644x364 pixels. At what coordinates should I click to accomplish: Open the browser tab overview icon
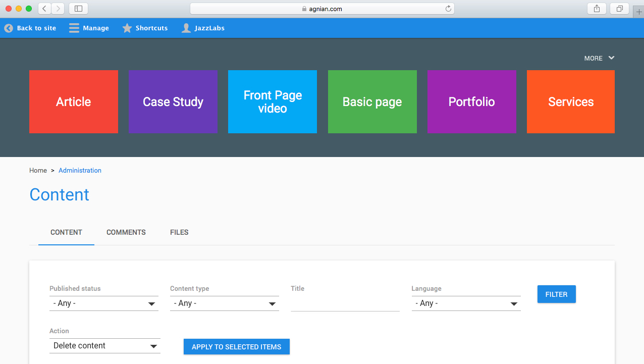tap(619, 8)
